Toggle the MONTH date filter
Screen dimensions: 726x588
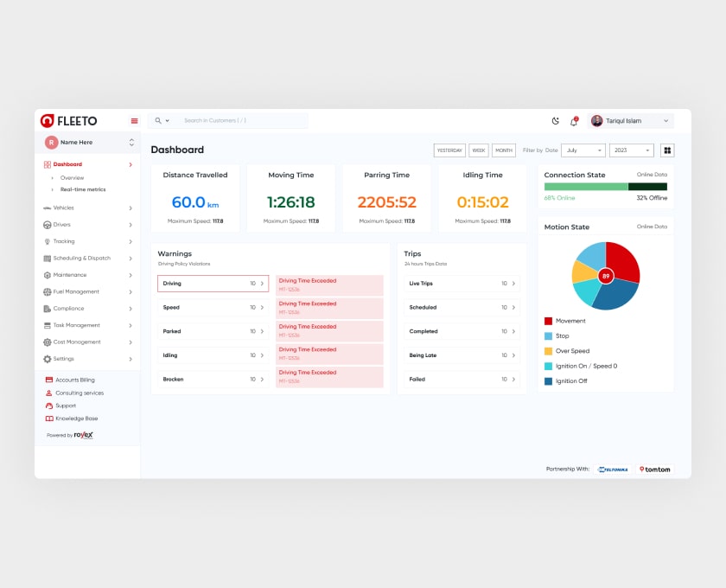[503, 150]
